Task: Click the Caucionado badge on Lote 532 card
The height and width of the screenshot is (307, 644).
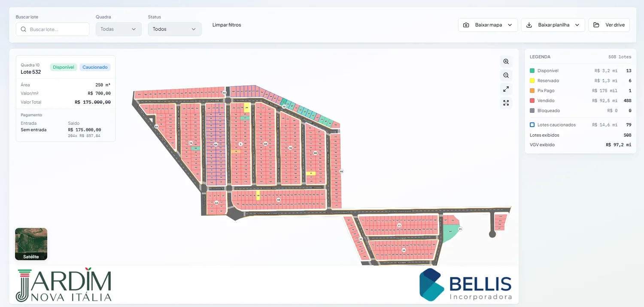Action: pos(95,67)
